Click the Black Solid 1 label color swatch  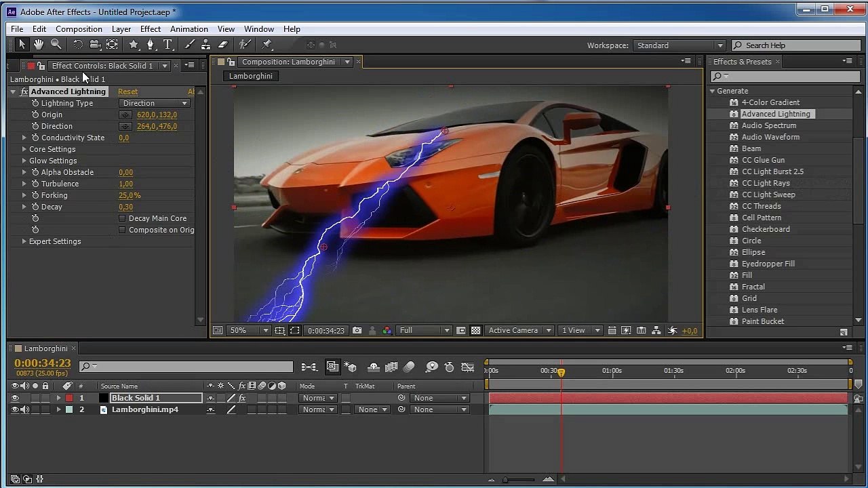click(x=69, y=399)
